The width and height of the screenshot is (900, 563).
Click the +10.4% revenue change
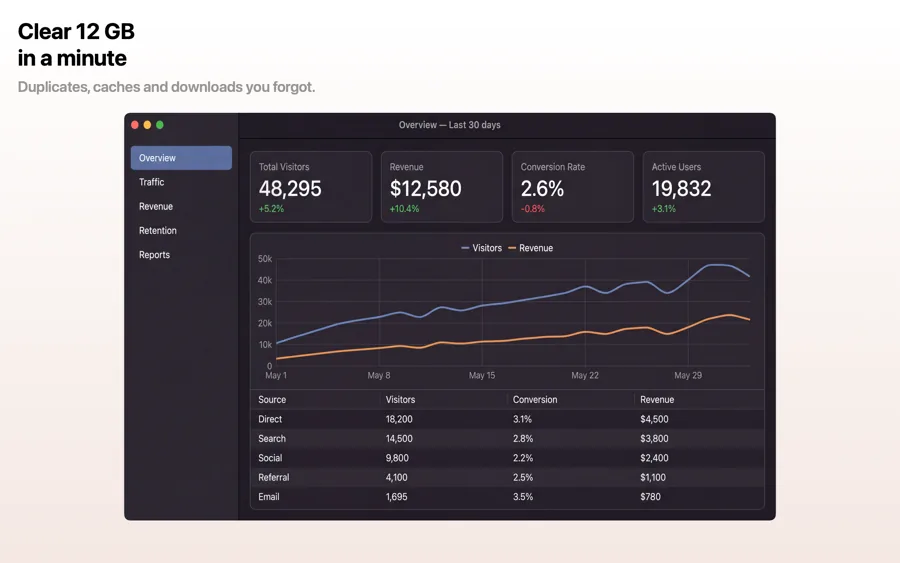(404, 209)
